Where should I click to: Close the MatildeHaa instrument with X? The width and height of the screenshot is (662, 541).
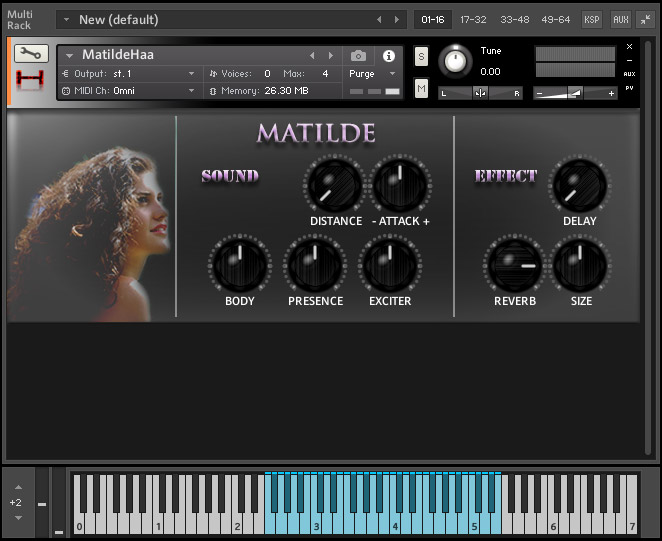click(629, 46)
